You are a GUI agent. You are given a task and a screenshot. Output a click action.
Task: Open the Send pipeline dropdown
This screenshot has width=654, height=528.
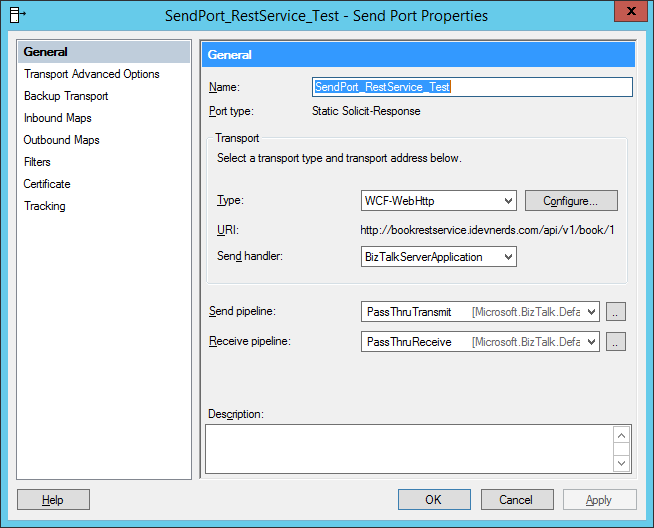point(480,312)
